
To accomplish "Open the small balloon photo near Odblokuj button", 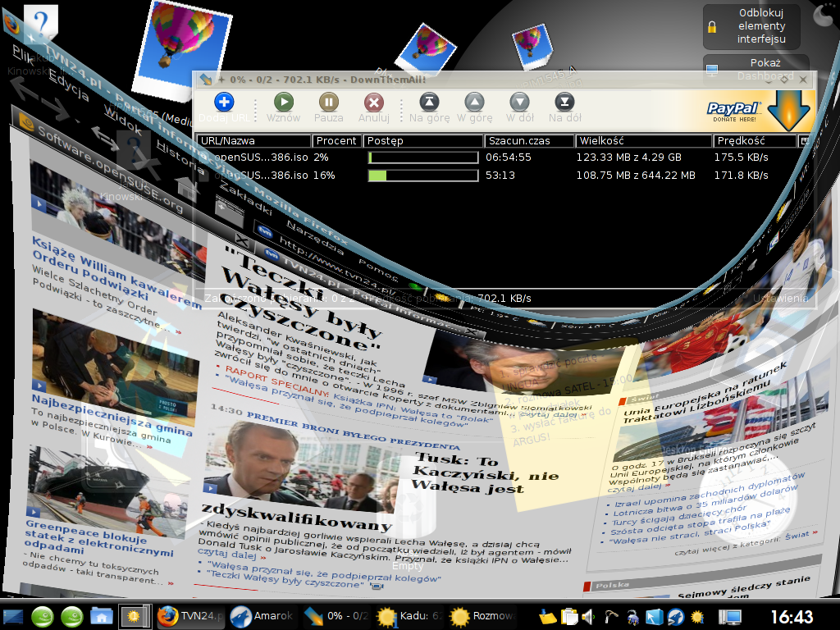I will pyautogui.click(x=532, y=47).
